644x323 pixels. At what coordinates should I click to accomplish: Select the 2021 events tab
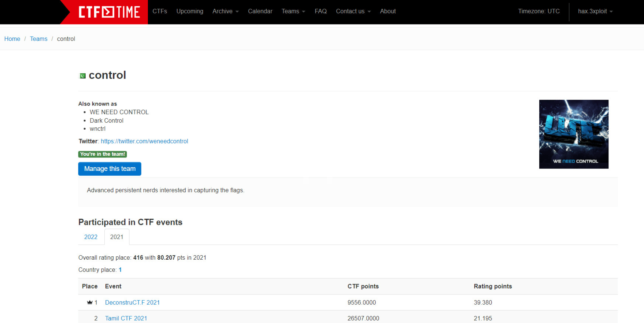117,237
